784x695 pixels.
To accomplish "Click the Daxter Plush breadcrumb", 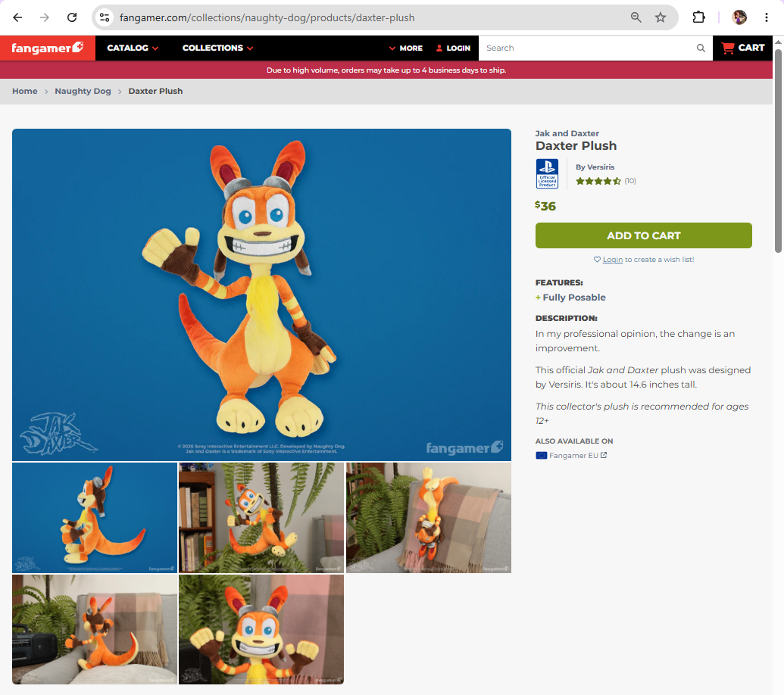I will click(x=155, y=91).
